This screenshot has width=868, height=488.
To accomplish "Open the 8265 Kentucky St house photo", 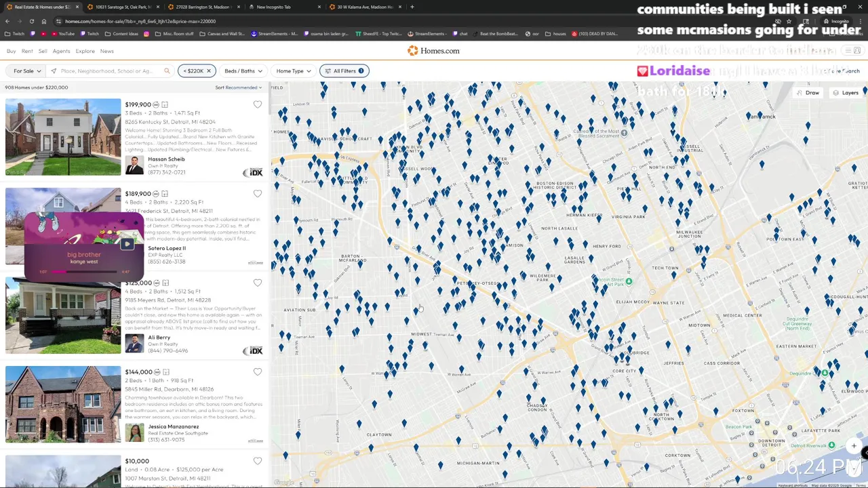I will coord(63,137).
